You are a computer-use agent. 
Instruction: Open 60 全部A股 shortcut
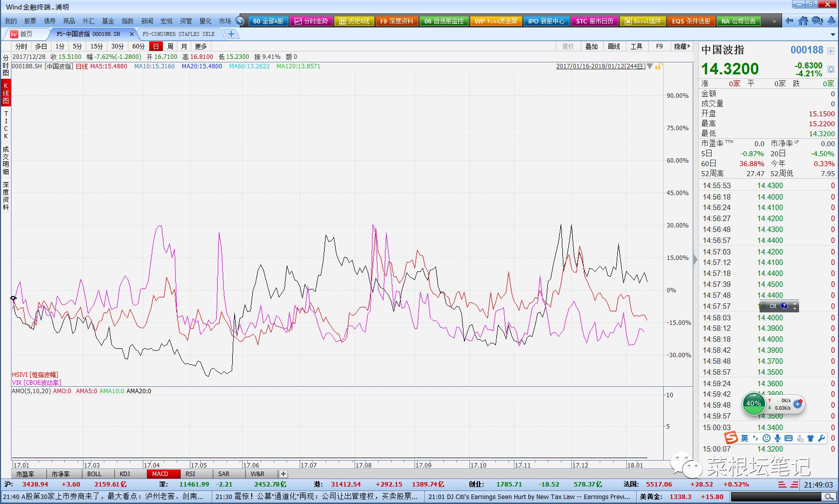tap(268, 21)
